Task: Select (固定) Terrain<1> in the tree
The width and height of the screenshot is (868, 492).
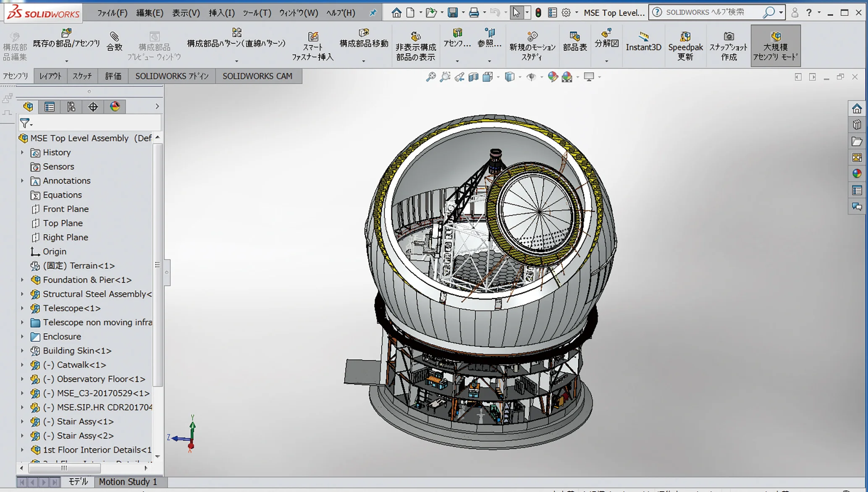Action: 79,266
